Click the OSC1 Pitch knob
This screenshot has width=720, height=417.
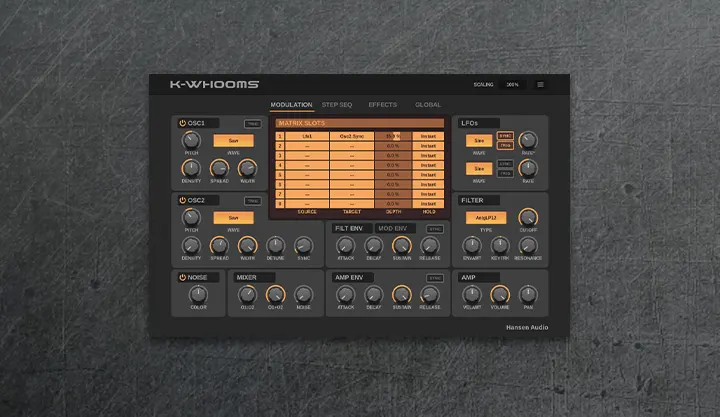(x=191, y=143)
